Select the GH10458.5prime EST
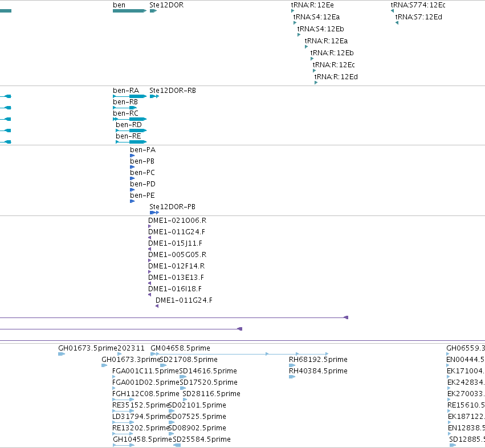Viewport: 485px width, 448px height. tap(124, 445)
